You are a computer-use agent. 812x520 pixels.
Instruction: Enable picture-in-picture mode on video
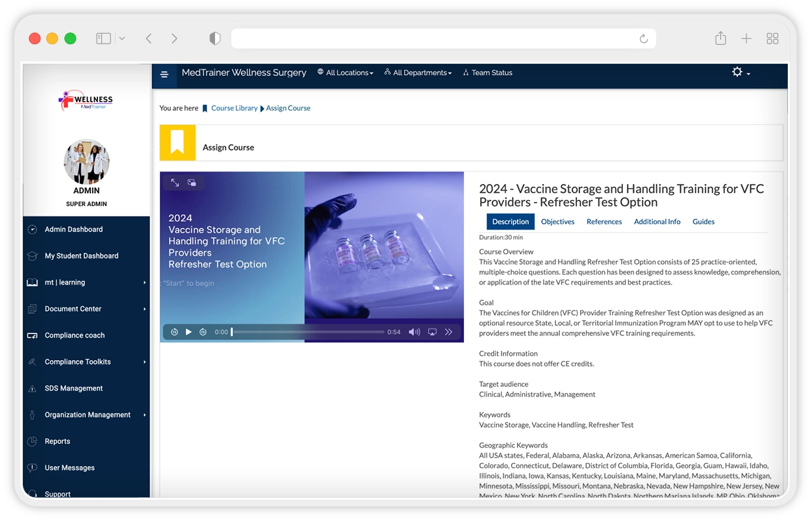coord(192,183)
